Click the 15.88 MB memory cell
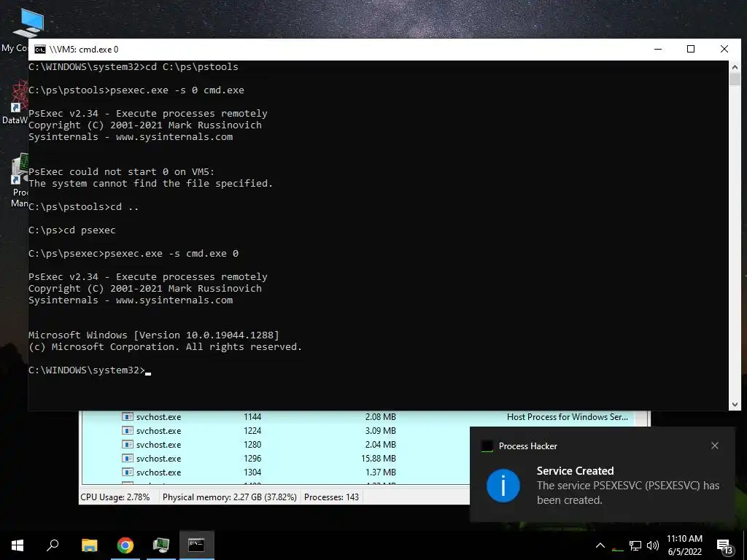 click(x=379, y=458)
